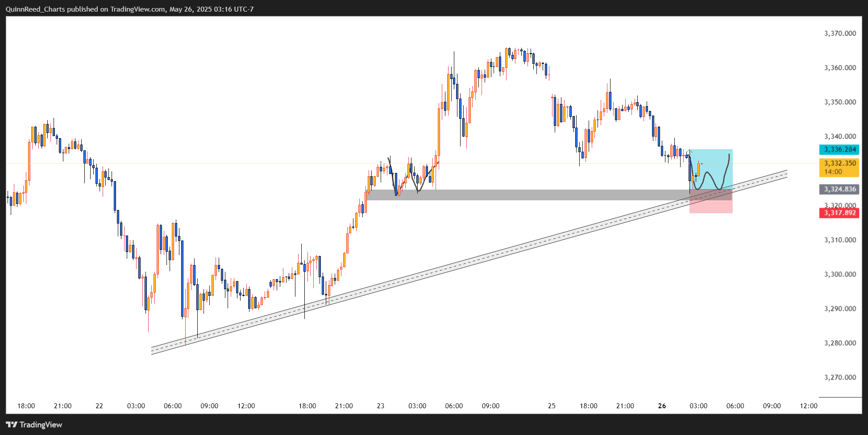Click the 3,290.000 price axis label
This screenshot has height=435, width=868.
click(840, 309)
